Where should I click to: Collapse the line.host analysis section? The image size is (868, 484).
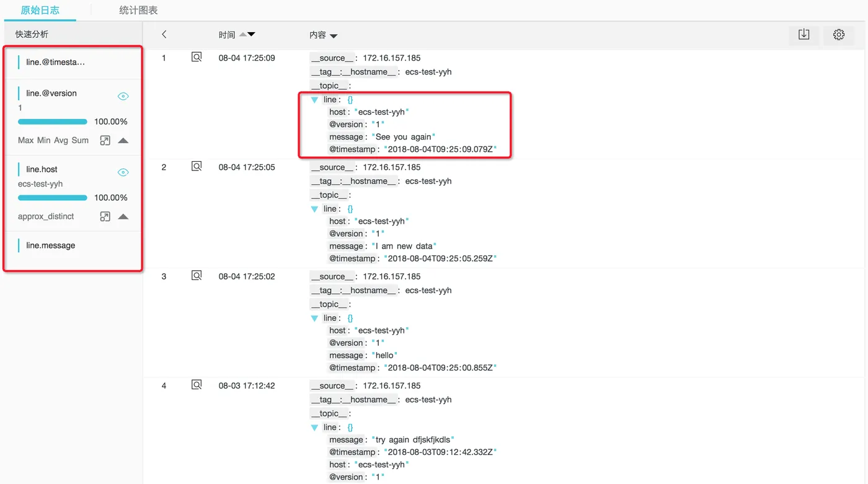(x=123, y=217)
